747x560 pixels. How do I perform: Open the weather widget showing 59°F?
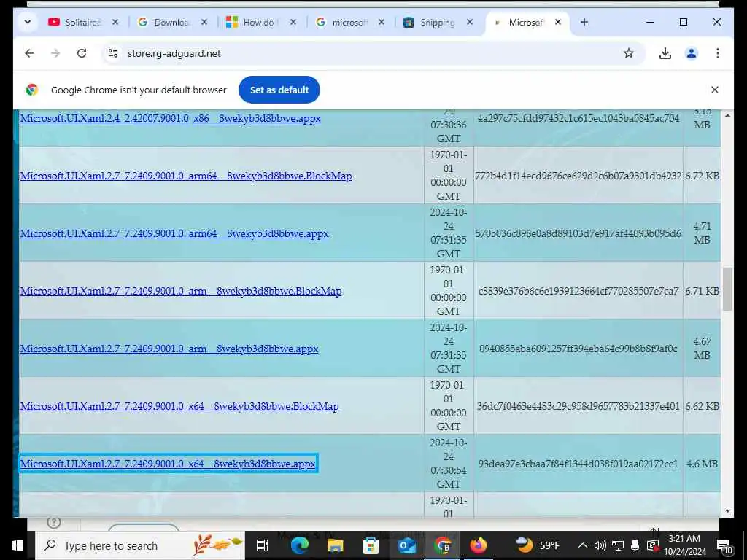[538, 545]
